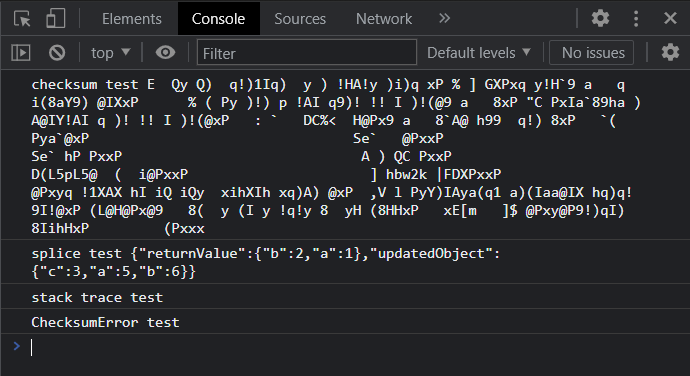The height and width of the screenshot is (376, 690).
Task: Open DevTools settings gear icon
Action: tap(600, 18)
